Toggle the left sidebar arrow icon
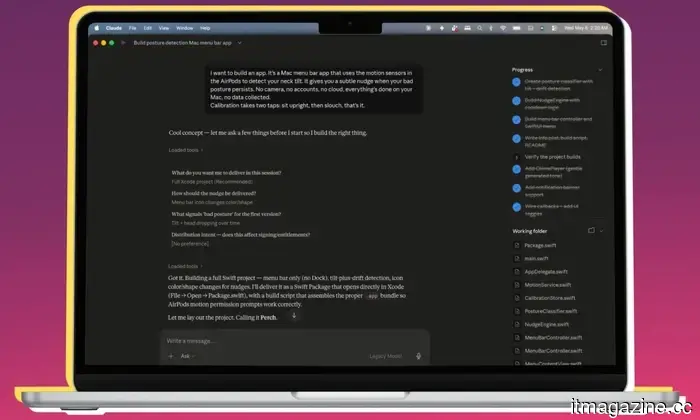The height and width of the screenshot is (420, 700). 123,43
